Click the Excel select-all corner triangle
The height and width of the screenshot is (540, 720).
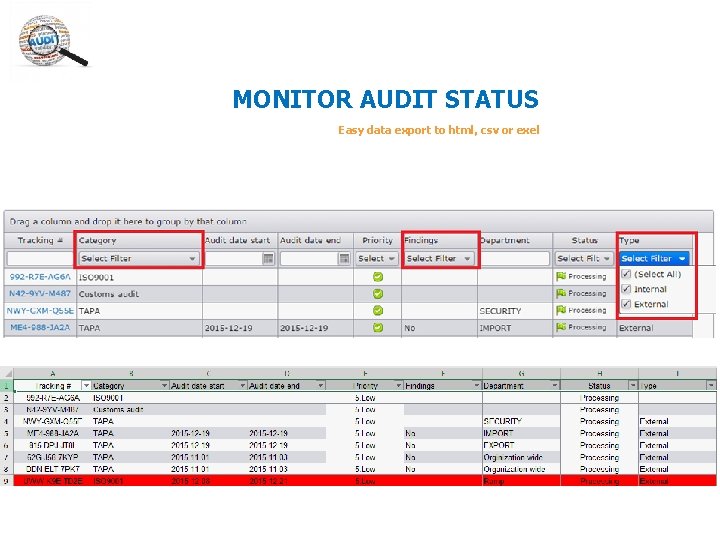click(x=7, y=373)
